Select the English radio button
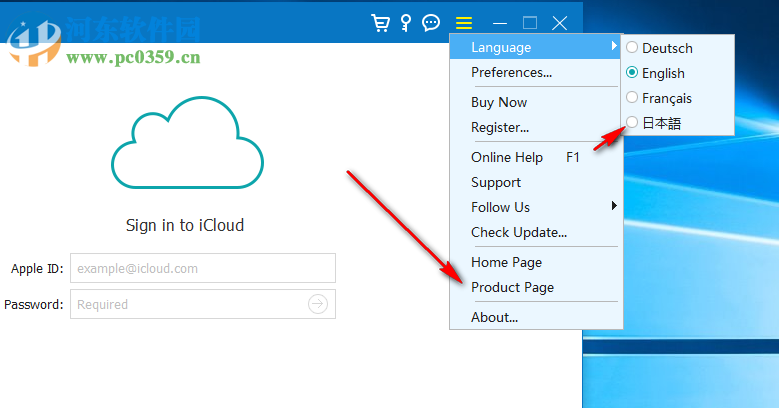 [631, 73]
